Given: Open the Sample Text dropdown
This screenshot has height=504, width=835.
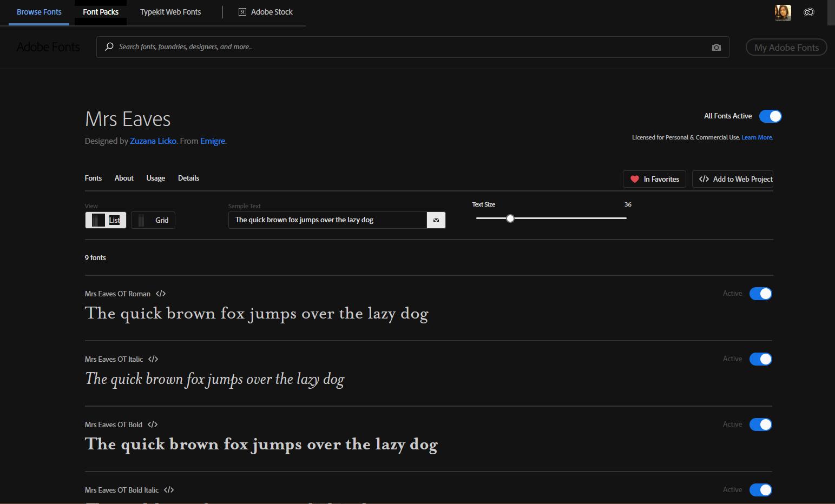Looking at the screenshot, I should tap(436, 220).
